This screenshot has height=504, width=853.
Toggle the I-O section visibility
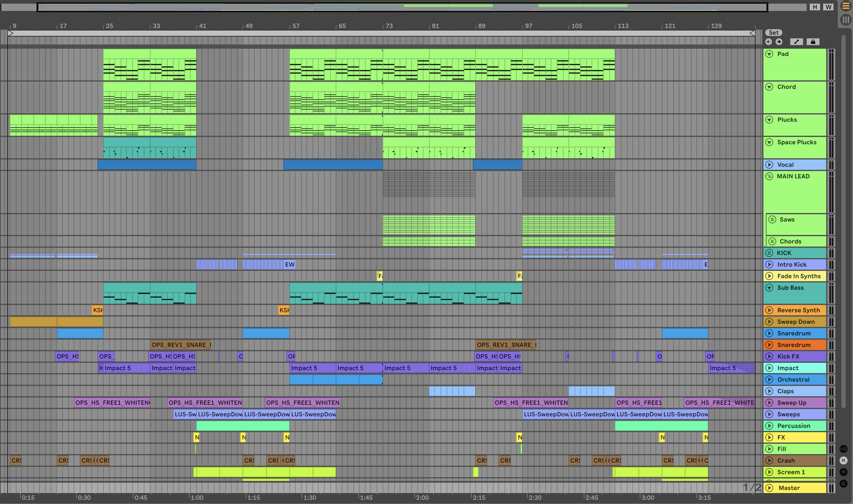(844, 449)
